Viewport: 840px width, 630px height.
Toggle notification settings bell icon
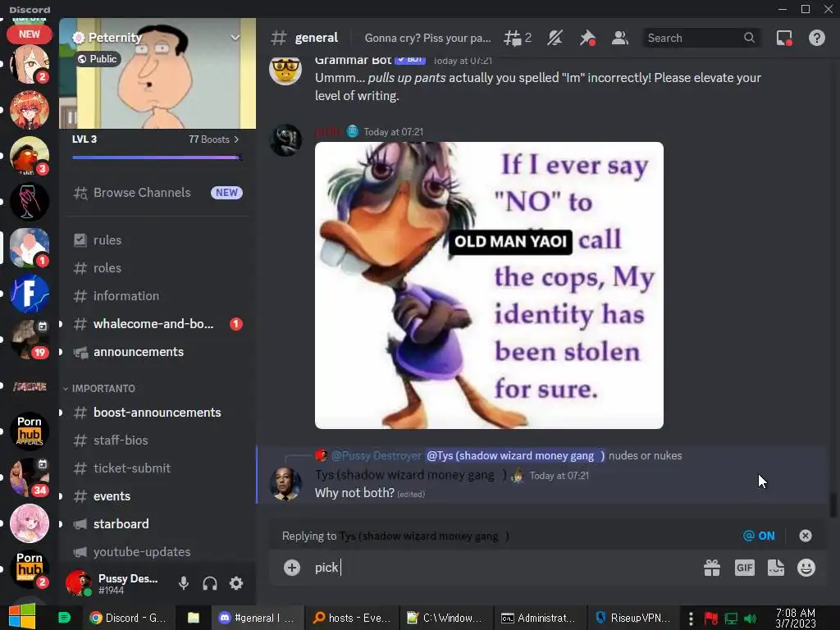[555, 38]
